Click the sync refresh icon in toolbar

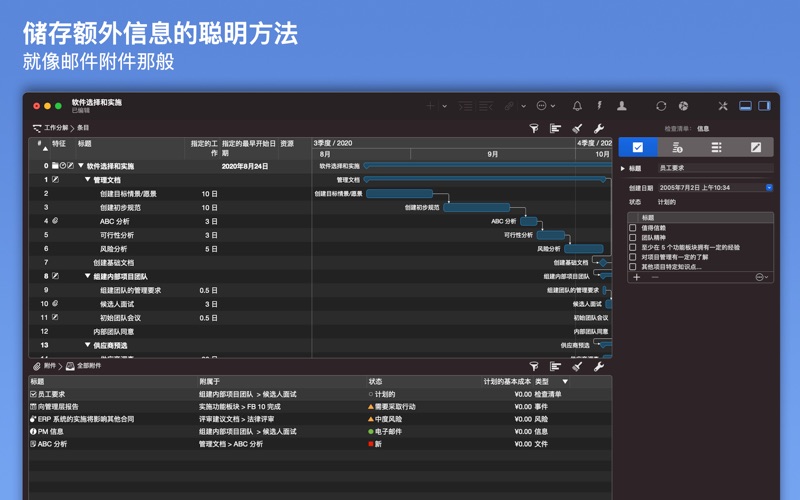661,106
